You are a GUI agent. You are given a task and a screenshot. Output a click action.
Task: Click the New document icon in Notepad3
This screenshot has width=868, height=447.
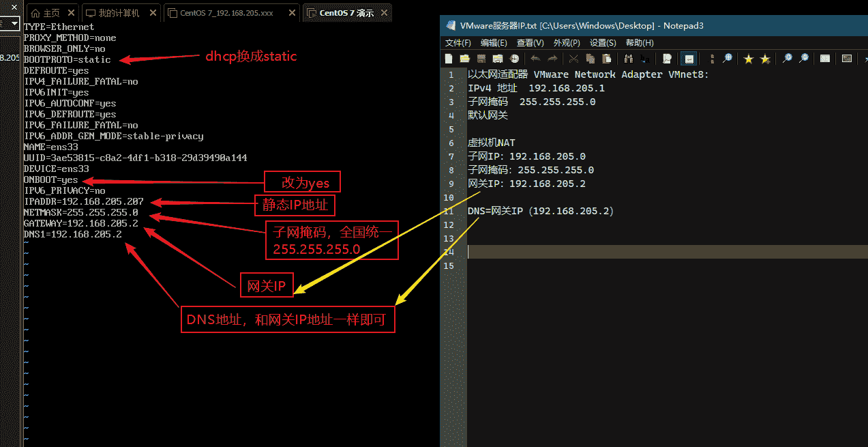(449, 59)
